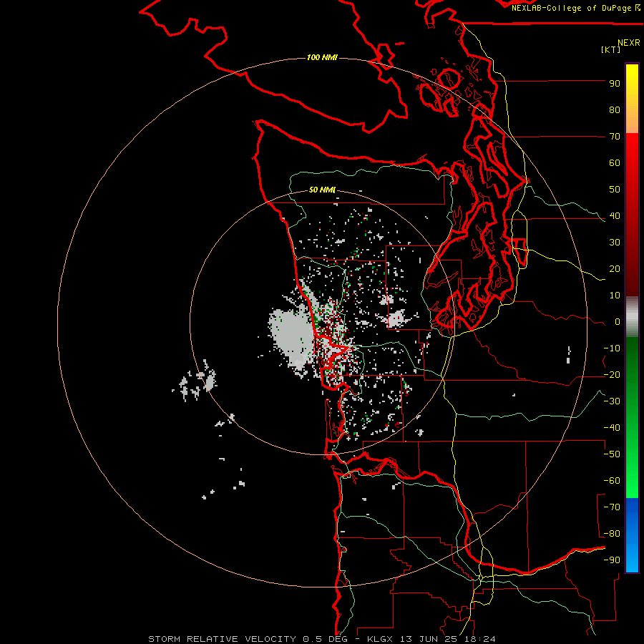The height and width of the screenshot is (644, 644).
Task: Click the 0 value on the velocity scale
Action: pos(618,322)
